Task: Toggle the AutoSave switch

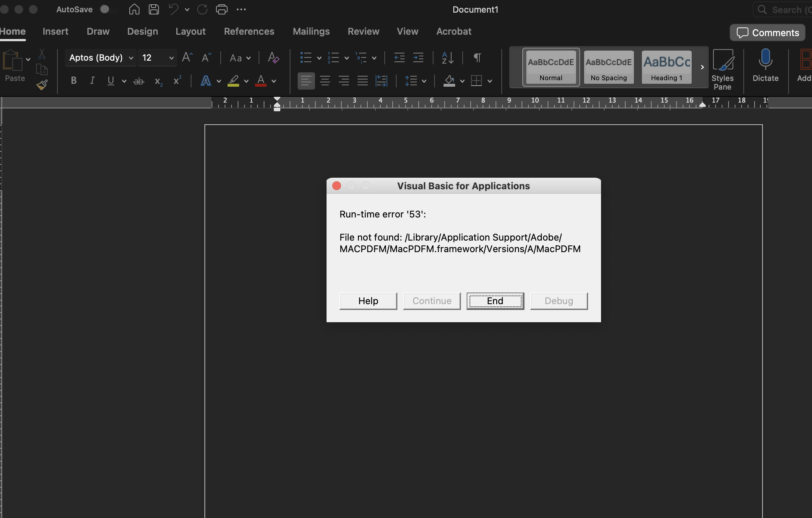Action: pos(108,9)
